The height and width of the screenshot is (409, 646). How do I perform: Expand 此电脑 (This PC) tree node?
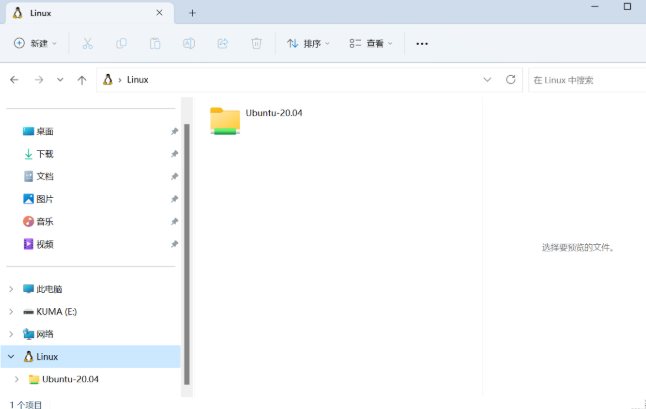[11, 289]
